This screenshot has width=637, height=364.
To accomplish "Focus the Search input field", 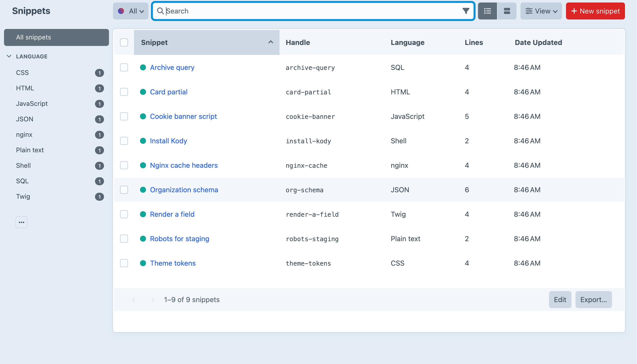I will (x=313, y=11).
